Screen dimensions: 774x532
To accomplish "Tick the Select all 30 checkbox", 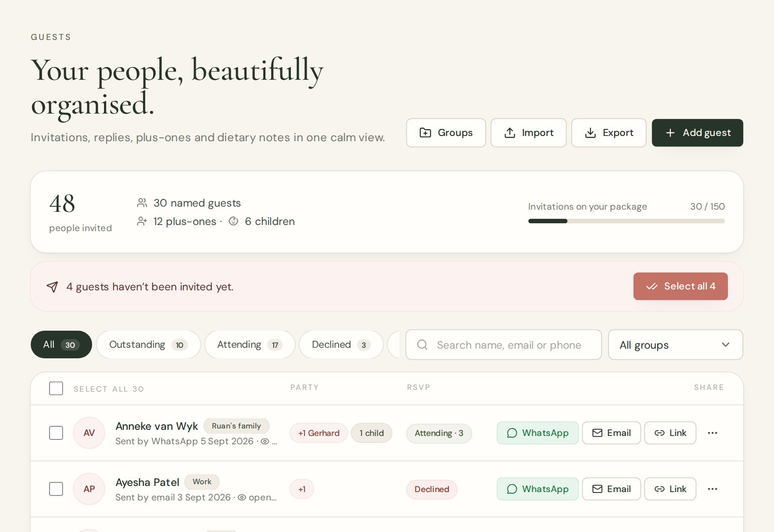I will pyautogui.click(x=56, y=389).
